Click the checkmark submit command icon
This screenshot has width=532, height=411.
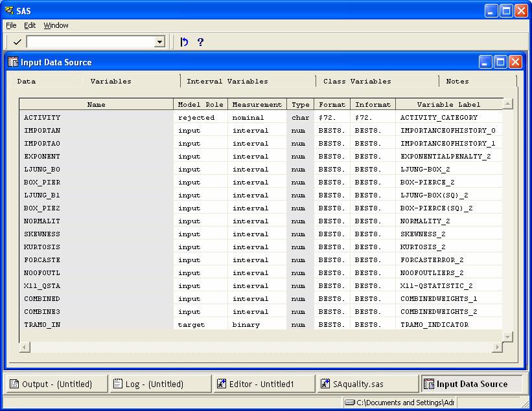(x=17, y=42)
